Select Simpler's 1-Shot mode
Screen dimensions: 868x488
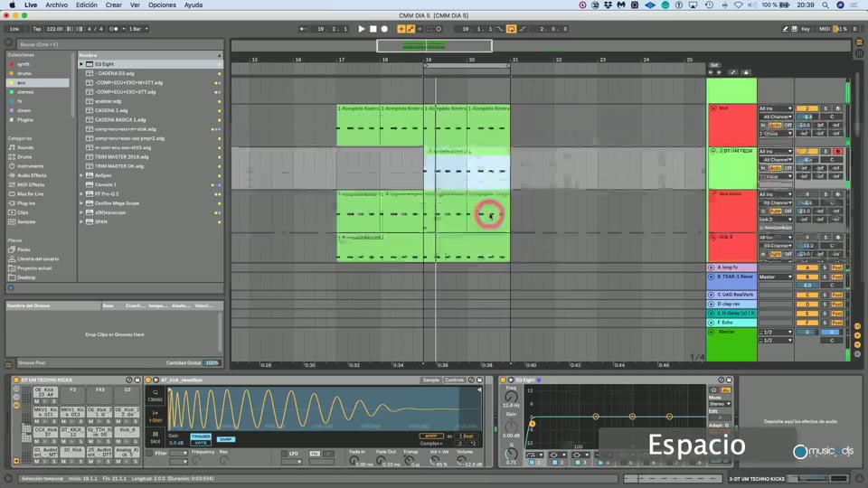155,416
